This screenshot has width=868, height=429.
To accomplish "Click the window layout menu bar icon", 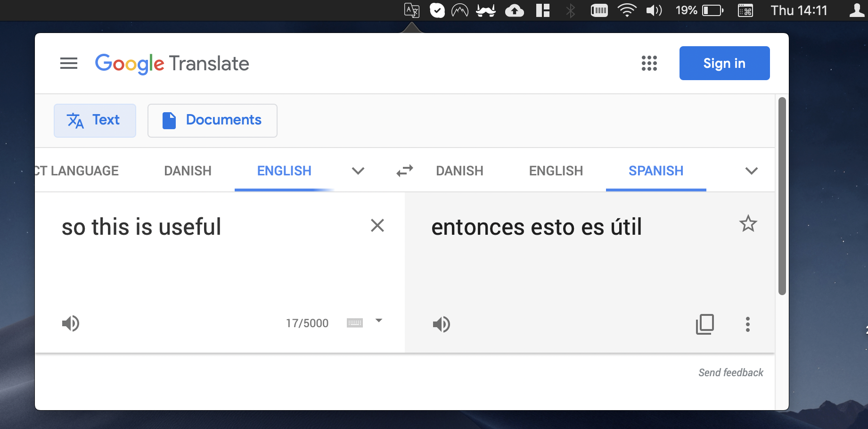I will pos(543,10).
